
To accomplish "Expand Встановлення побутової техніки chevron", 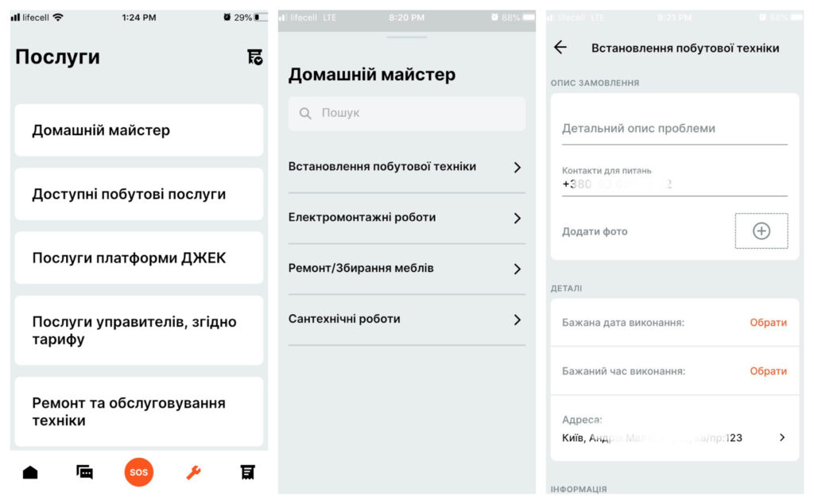I will [x=517, y=167].
